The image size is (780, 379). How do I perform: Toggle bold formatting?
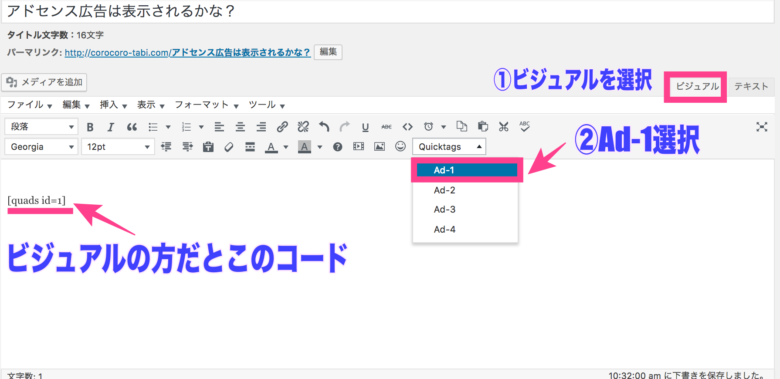tap(90, 127)
